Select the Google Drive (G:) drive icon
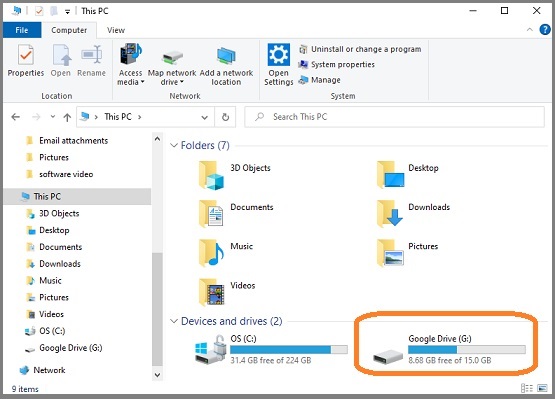This screenshot has width=555, height=399. point(388,356)
